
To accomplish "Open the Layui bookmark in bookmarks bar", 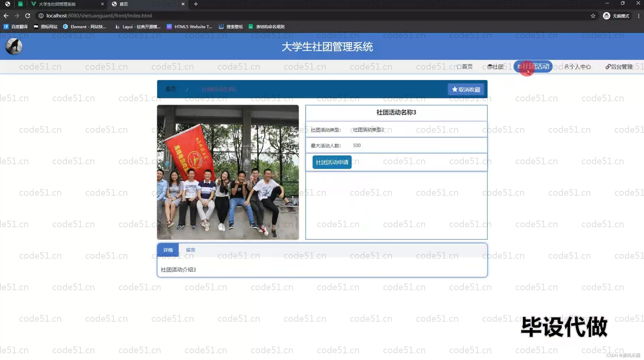I will [117, 26].
